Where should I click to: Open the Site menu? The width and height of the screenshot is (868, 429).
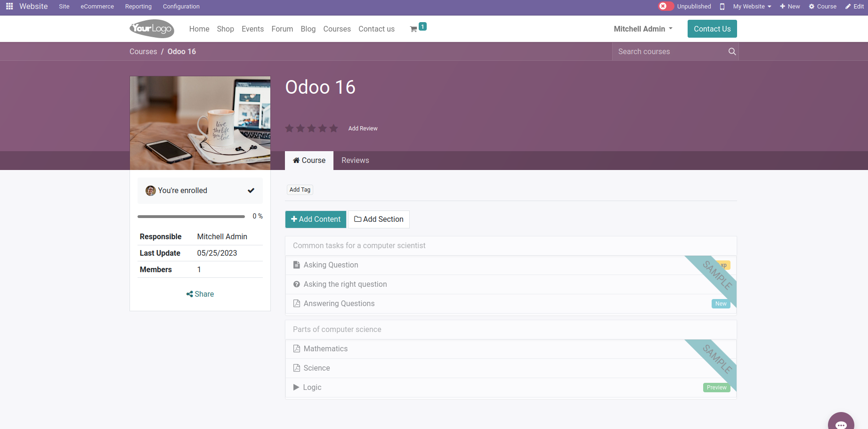pyautogui.click(x=64, y=7)
